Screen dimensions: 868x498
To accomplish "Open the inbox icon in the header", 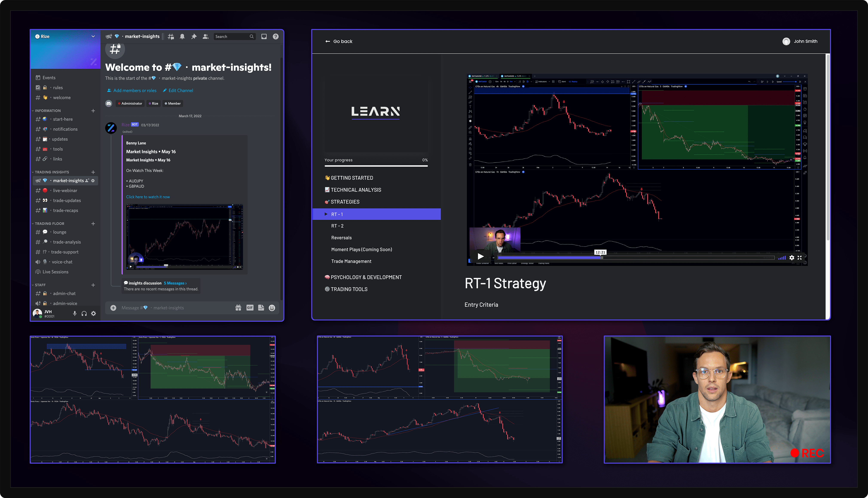I will click(x=264, y=36).
